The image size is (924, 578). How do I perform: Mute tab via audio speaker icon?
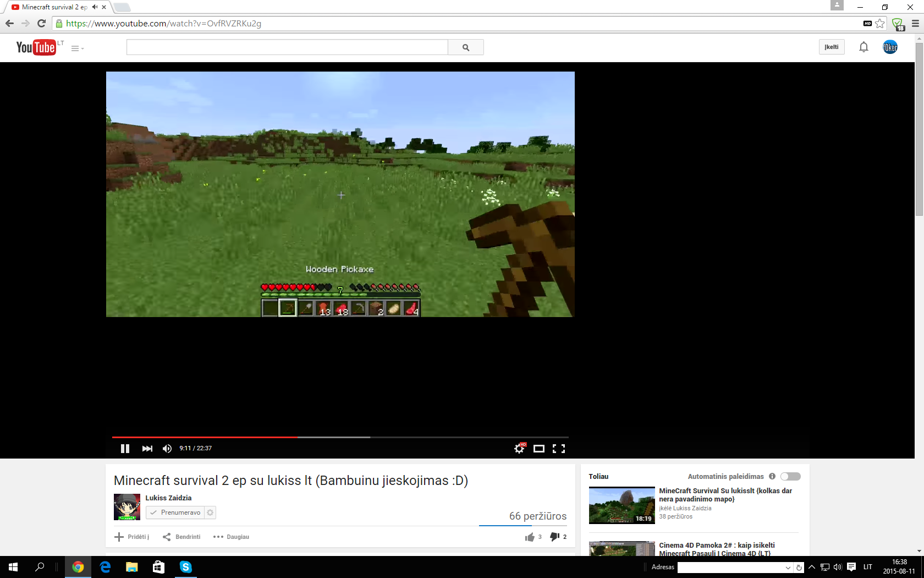[x=95, y=7]
